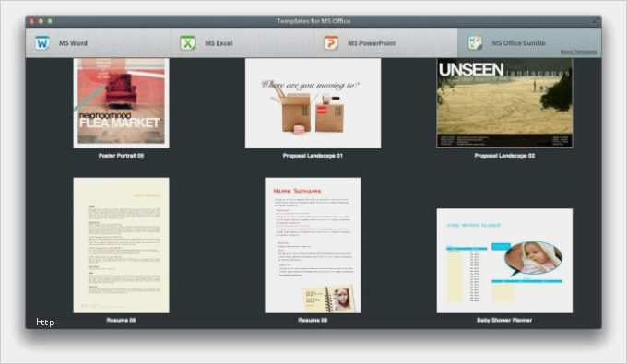Open the Baby Shower Planner thumbnail
This screenshot has height=364, width=627.
(x=504, y=261)
